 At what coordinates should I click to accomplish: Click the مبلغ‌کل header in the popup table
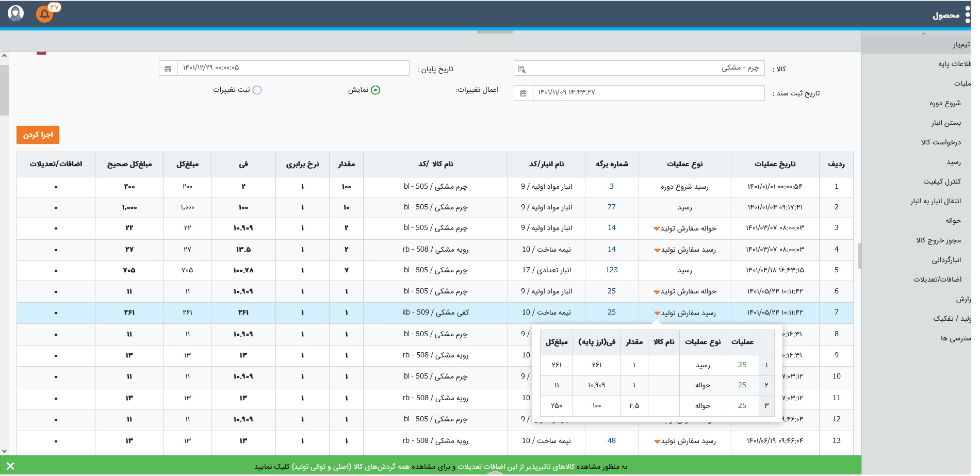(x=557, y=342)
